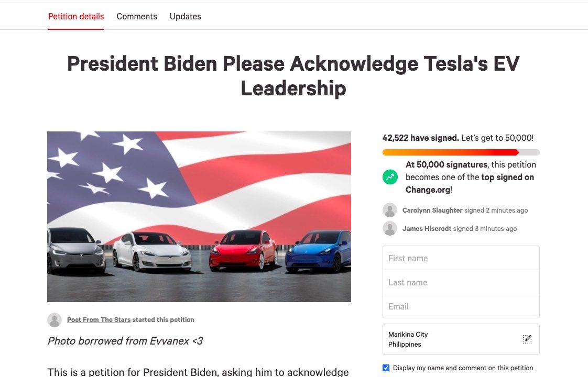
Task: Open the Poet From The Stars profile link
Action: point(99,319)
